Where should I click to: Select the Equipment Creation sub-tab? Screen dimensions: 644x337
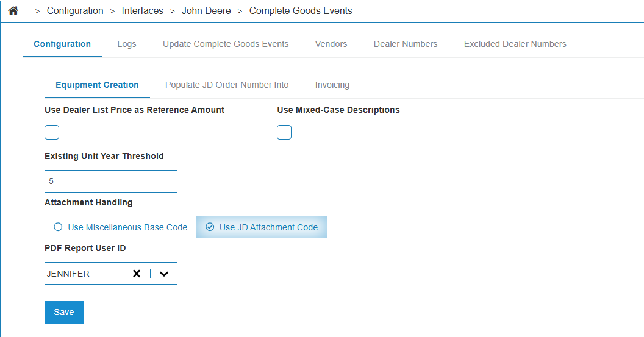point(97,85)
